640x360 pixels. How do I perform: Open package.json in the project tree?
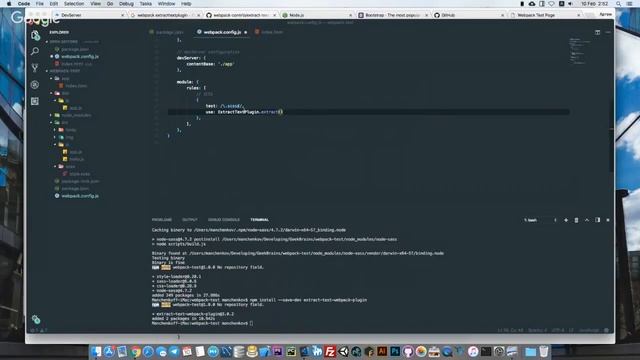72,189
